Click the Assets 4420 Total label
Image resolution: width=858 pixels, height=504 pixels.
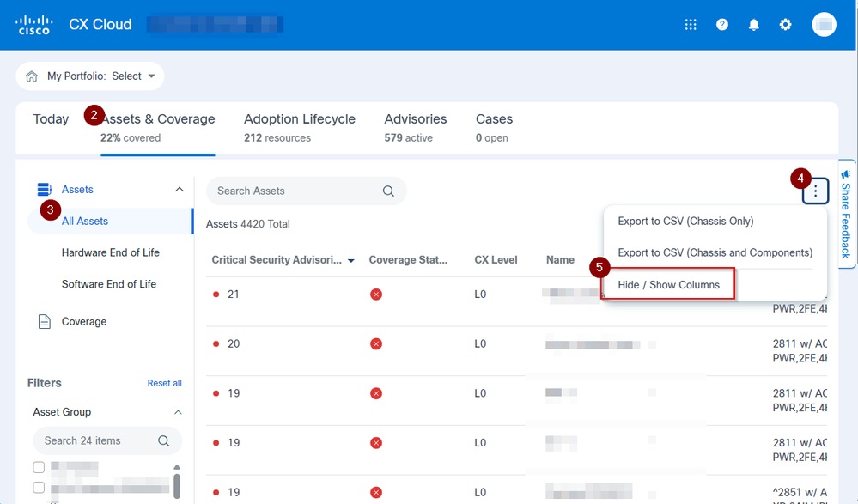[x=248, y=224]
